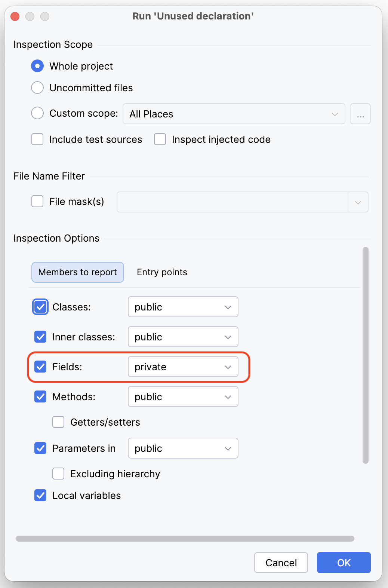Enable Include test sources checkbox
Screen dimensions: 388x588
[37, 140]
